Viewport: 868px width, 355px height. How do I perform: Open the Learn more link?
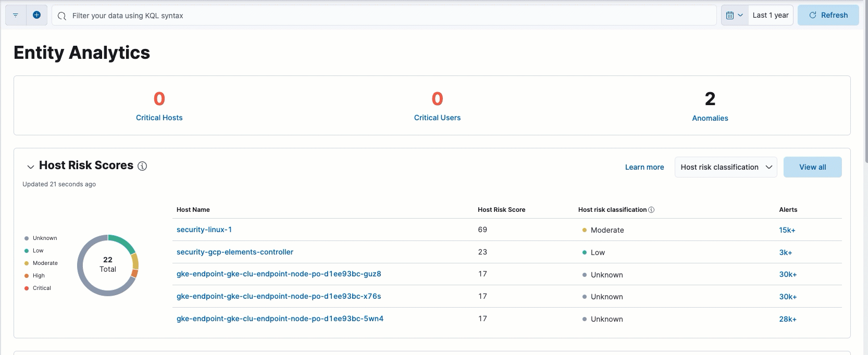tap(644, 167)
